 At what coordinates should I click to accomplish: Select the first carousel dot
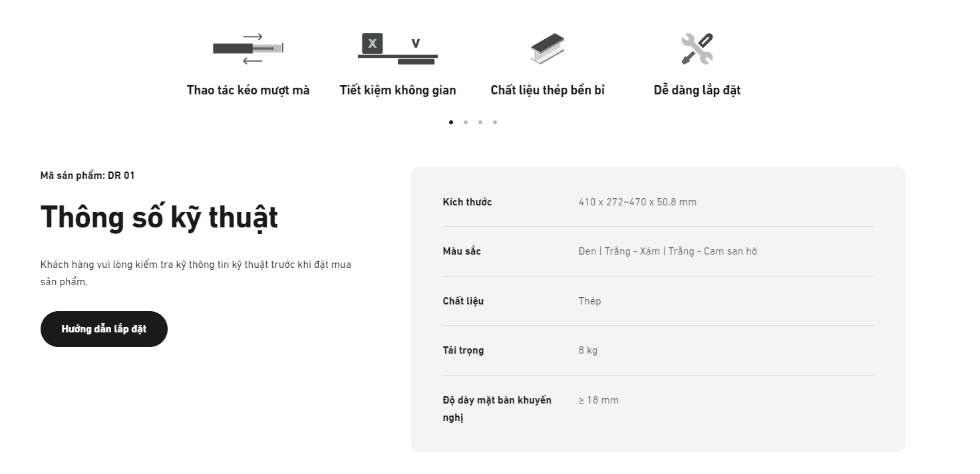click(x=451, y=122)
